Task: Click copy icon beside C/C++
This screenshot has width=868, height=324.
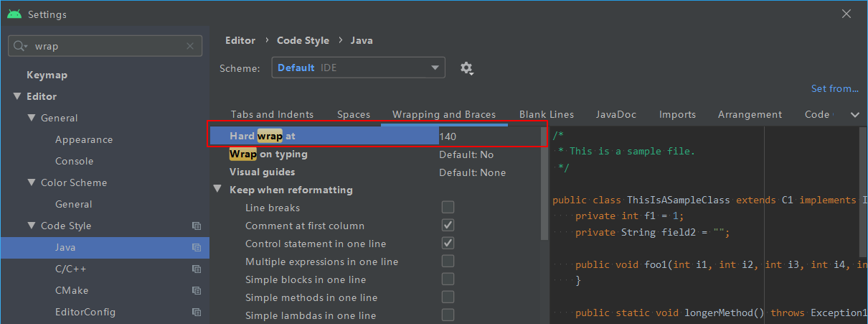Action: click(197, 269)
